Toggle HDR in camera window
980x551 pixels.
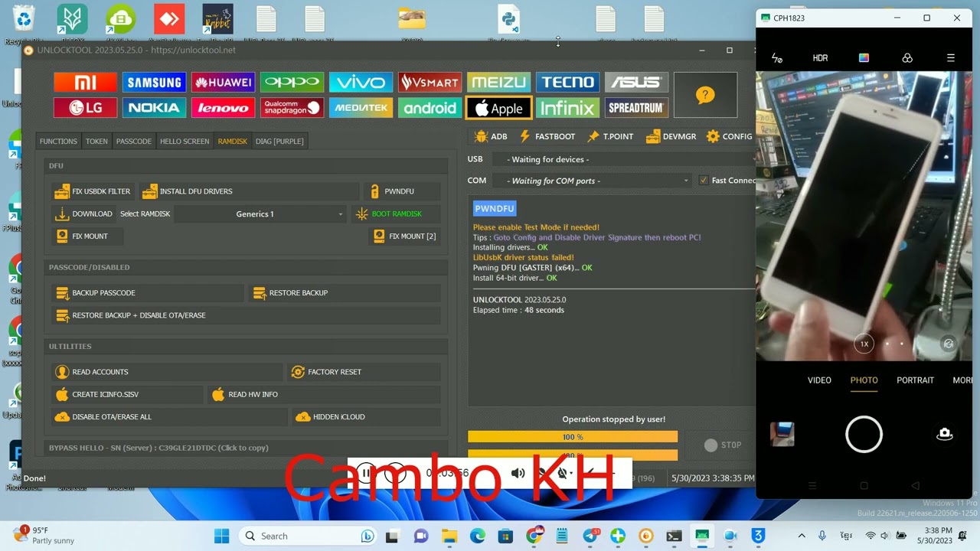pos(820,58)
